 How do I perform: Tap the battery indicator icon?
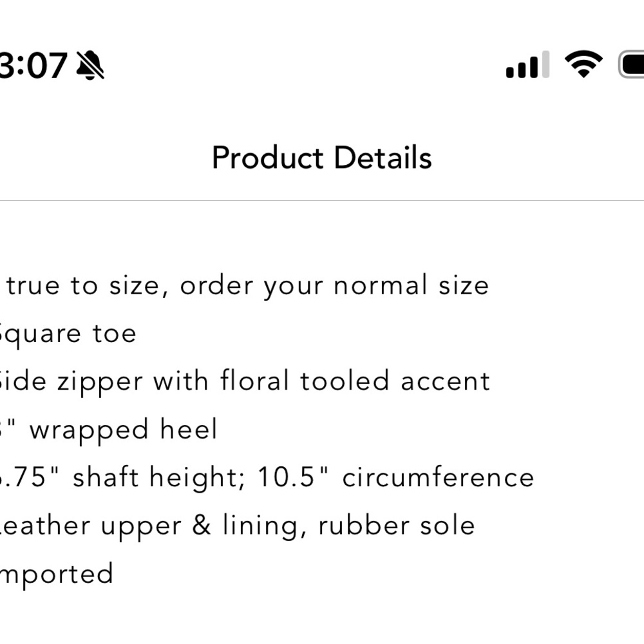click(x=632, y=65)
